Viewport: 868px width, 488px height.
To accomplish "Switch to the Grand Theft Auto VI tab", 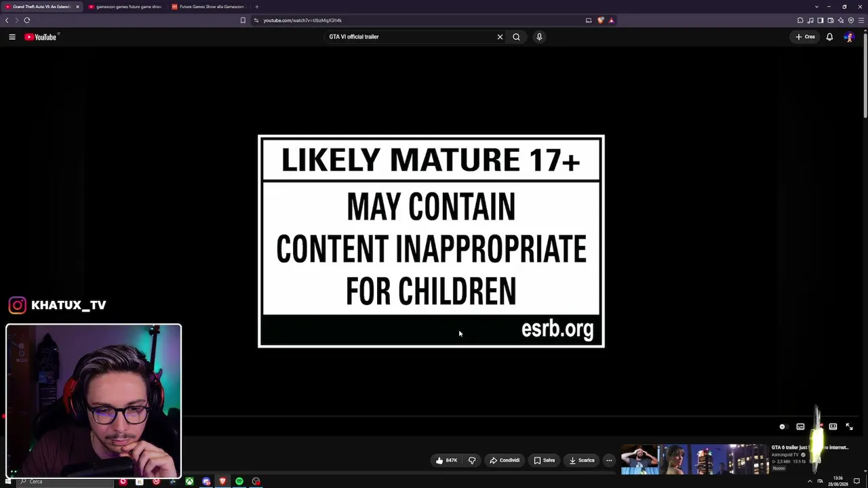I will coord(41,7).
